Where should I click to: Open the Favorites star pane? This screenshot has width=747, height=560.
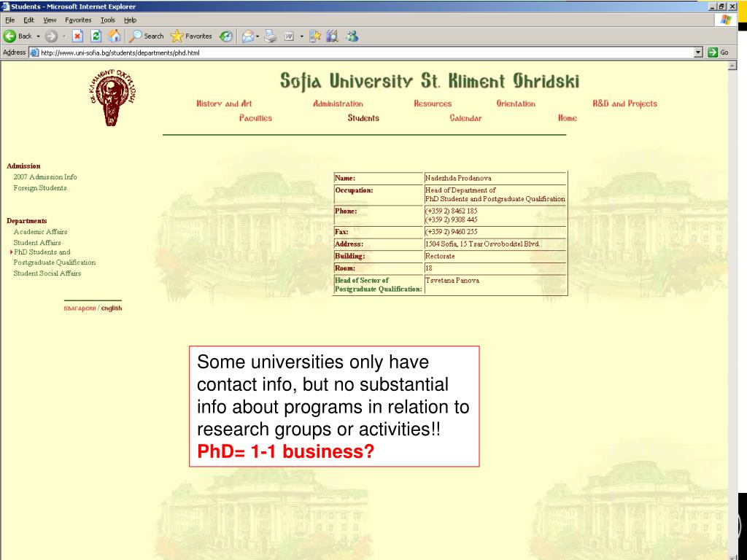(192, 36)
